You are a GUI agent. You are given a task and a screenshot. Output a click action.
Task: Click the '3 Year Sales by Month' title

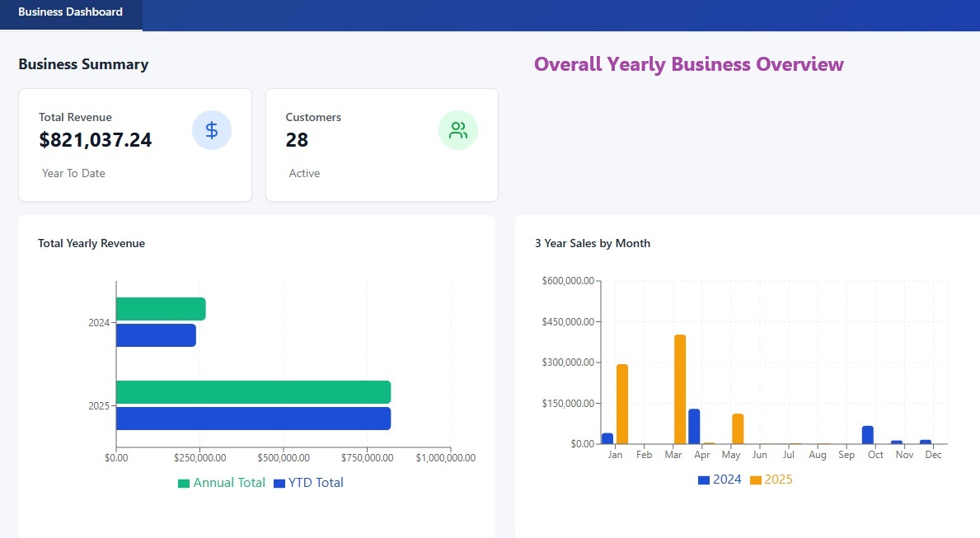(x=593, y=243)
